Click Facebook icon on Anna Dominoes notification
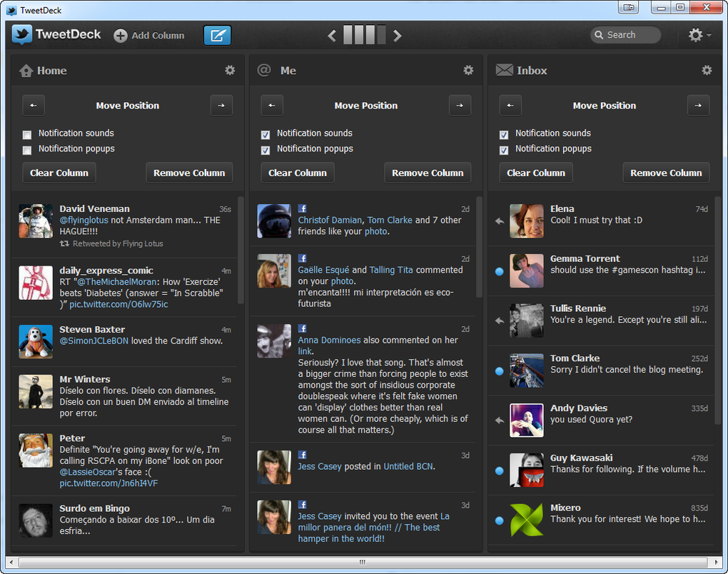This screenshot has height=574, width=728. [302, 328]
